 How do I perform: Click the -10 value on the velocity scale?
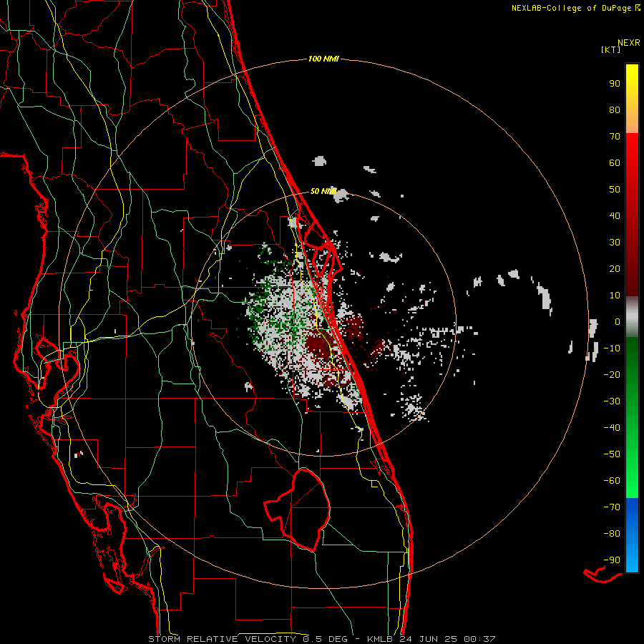(612, 348)
